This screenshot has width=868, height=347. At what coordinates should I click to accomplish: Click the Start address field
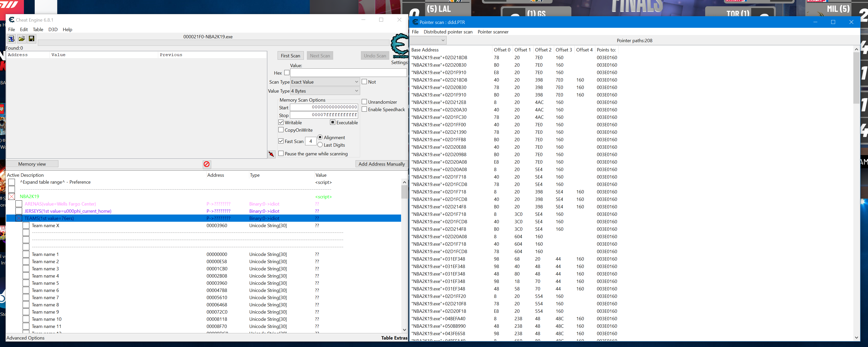pyautogui.click(x=324, y=107)
